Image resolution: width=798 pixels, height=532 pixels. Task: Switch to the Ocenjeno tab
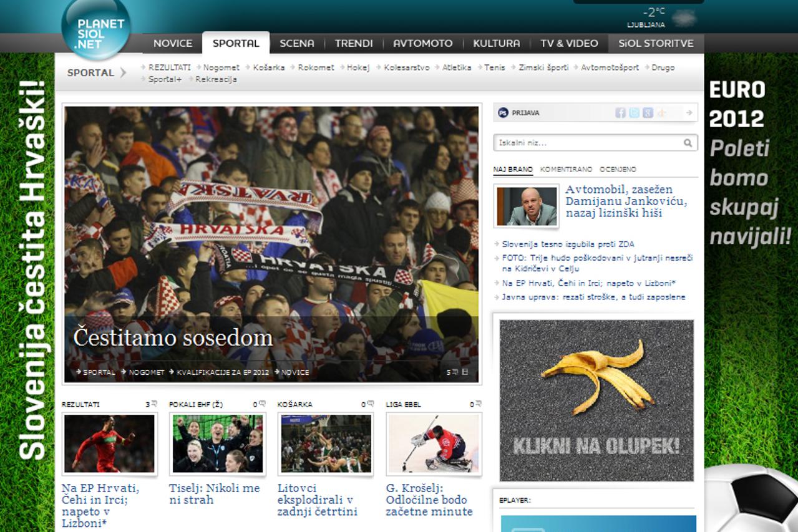(618, 170)
